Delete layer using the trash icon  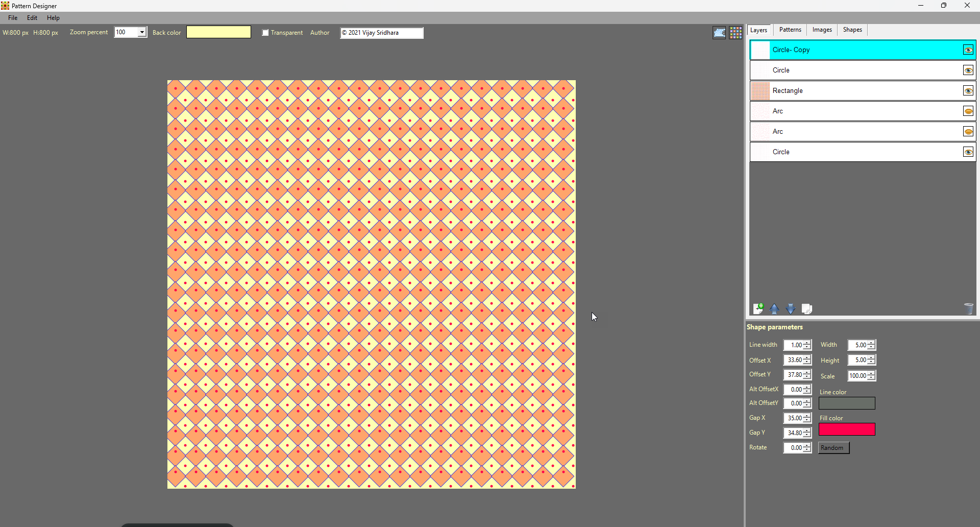tap(969, 308)
